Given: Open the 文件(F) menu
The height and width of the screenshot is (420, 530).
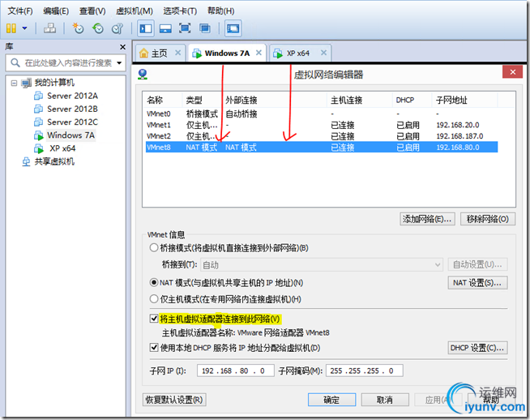Looking at the screenshot, I should click(20, 11).
